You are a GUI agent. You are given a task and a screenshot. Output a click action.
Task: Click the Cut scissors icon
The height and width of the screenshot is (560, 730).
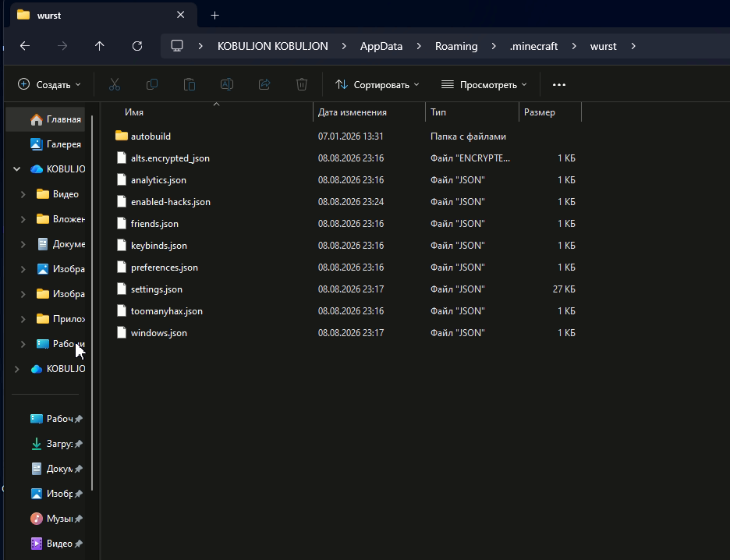coord(115,85)
